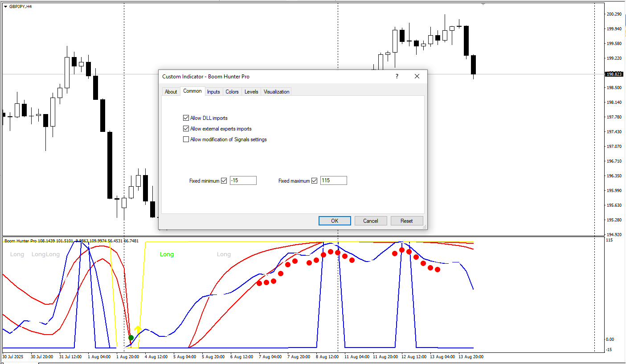
Task: Select the Common tab
Action: click(x=192, y=91)
